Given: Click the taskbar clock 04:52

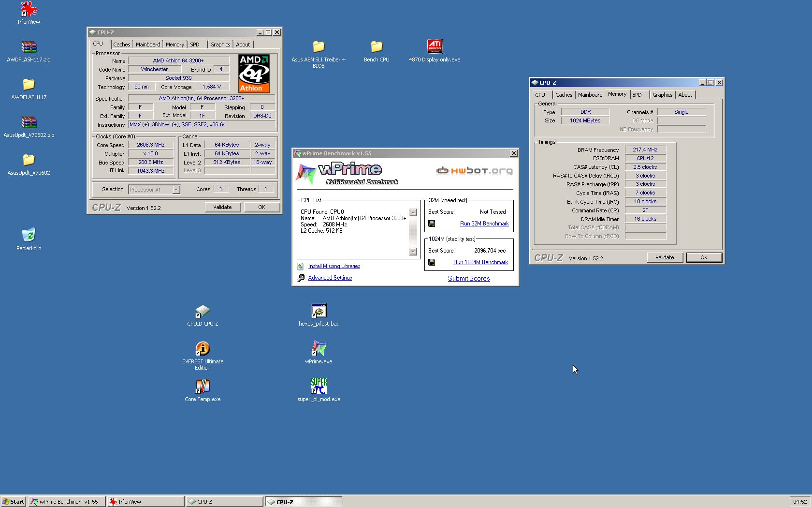Looking at the screenshot, I should pos(799,502).
